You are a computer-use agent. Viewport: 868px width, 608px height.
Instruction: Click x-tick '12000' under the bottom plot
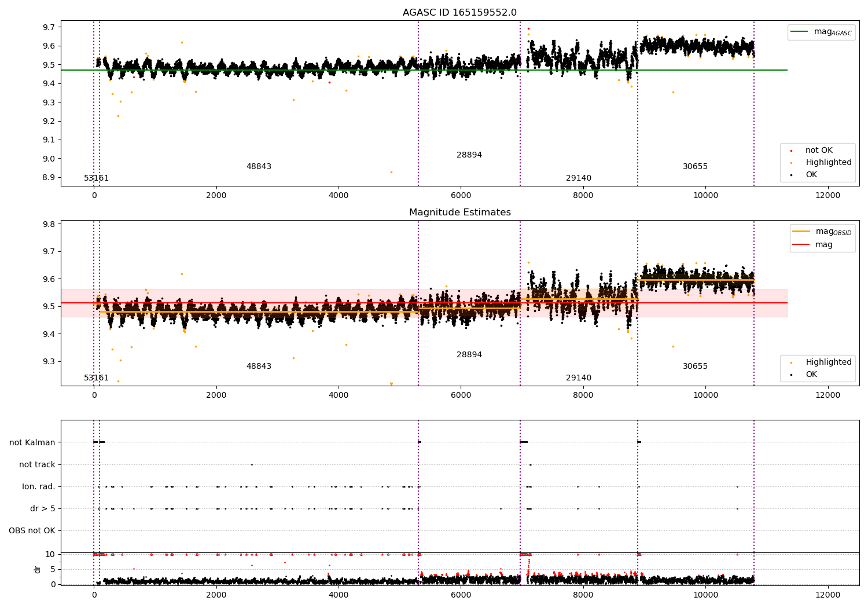[x=827, y=595]
